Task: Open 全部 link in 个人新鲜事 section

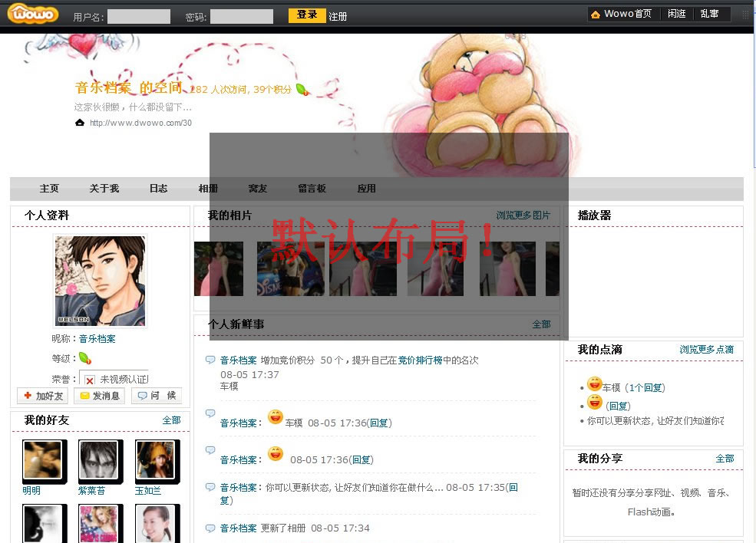Action: (541, 324)
